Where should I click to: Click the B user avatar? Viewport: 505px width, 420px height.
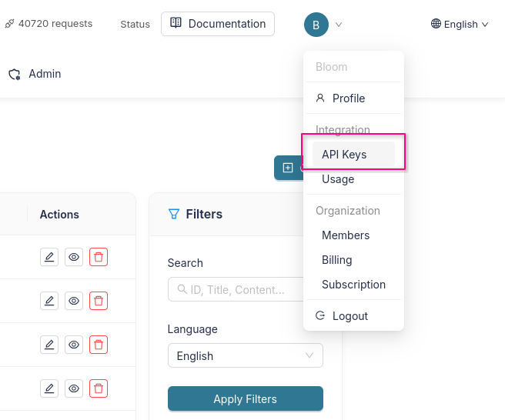click(316, 25)
